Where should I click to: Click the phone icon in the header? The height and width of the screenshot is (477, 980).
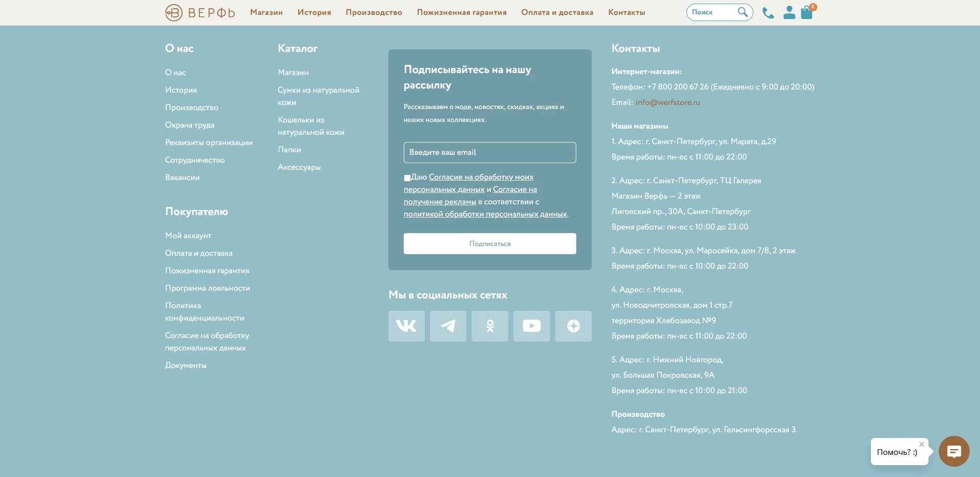click(x=768, y=12)
